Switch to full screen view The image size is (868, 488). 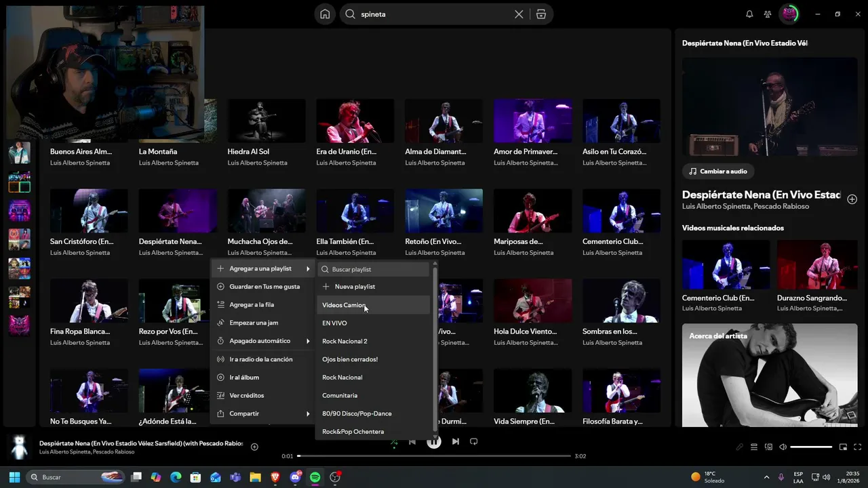point(858,447)
